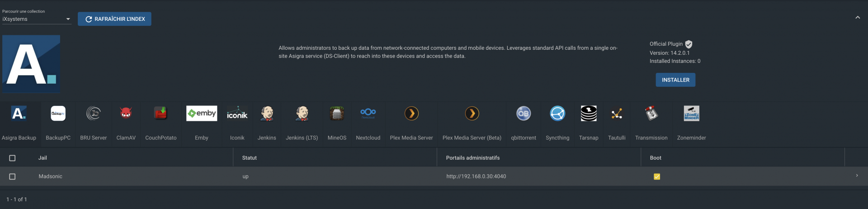This screenshot has width=868, height=209.
Task: Collapse the plugin browser panel
Action: [x=858, y=18]
